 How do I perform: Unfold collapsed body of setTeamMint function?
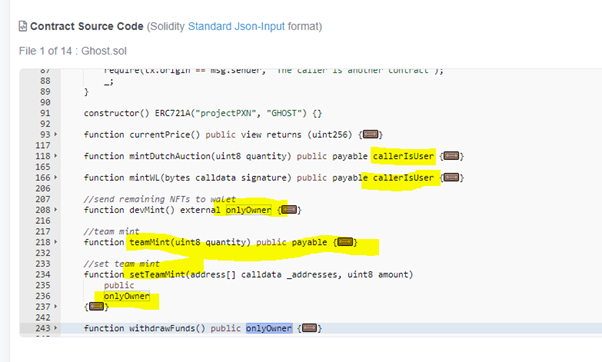[96, 306]
